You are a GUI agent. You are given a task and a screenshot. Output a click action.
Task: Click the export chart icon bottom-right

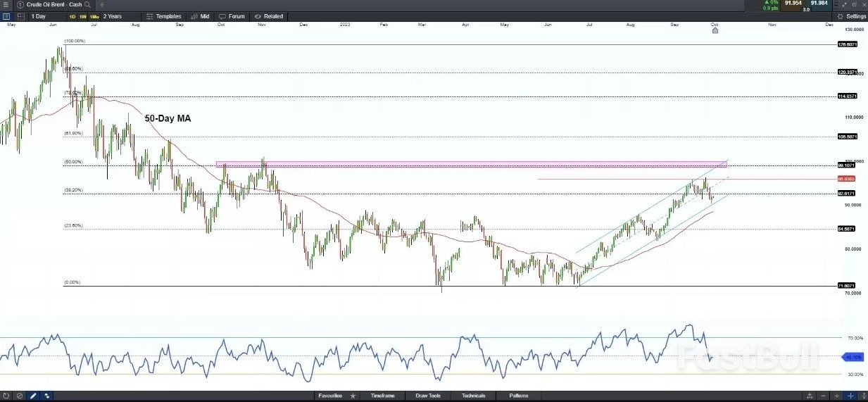pos(810,396)
